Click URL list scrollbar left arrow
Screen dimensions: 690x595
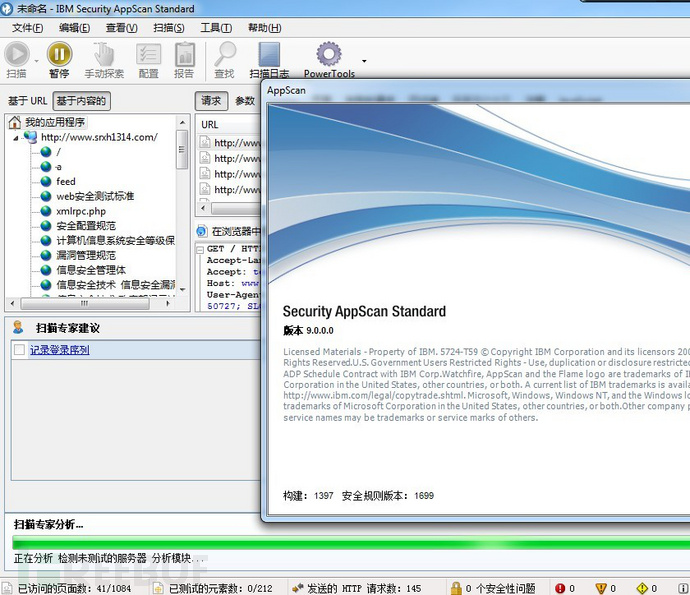(203, 208)
